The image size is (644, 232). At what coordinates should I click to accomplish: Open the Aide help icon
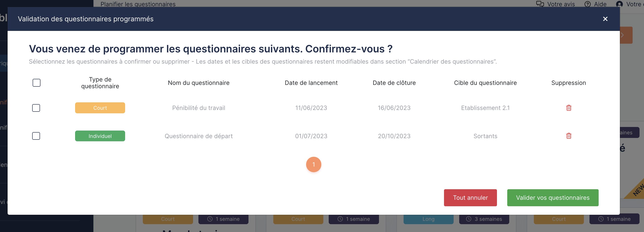pyautogui.click(x=587, y=4)
